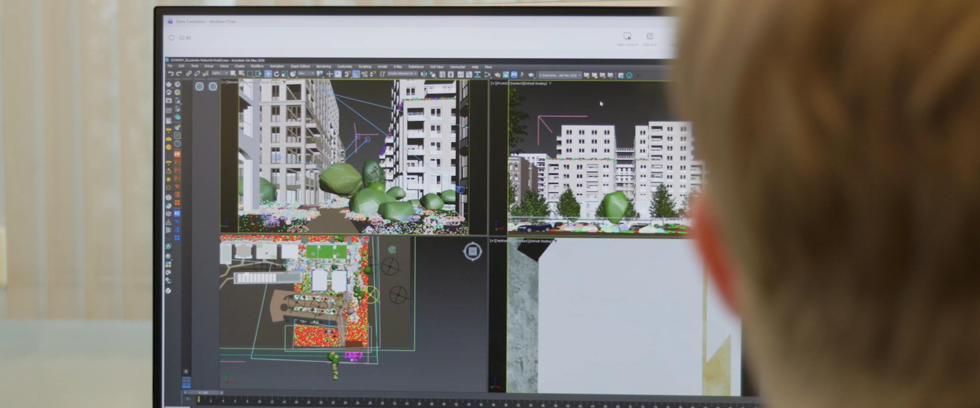Open the Rendering menu
This screenshot has width=980, height=408.
tap(323, 67)
